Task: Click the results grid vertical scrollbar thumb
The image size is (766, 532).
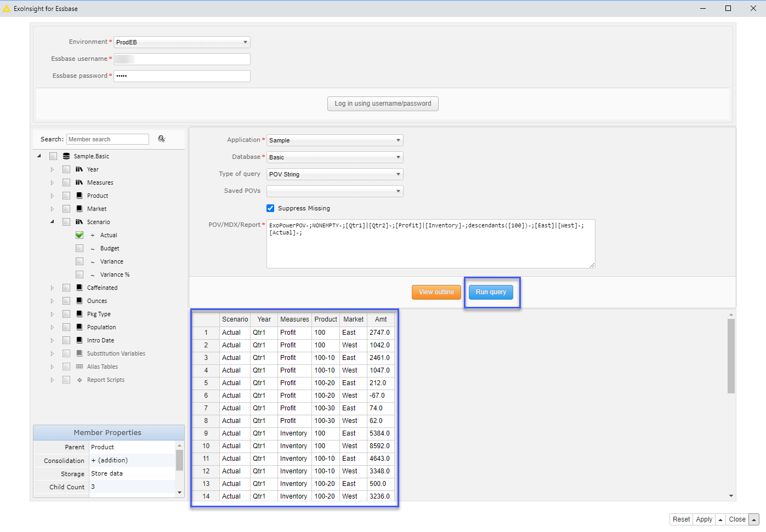Action: point(731,356)
